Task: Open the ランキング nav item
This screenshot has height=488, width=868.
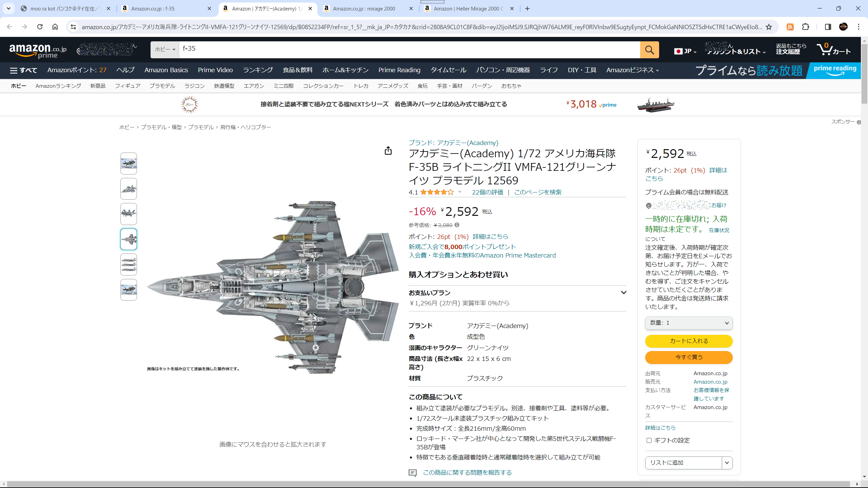Action: 258,70
